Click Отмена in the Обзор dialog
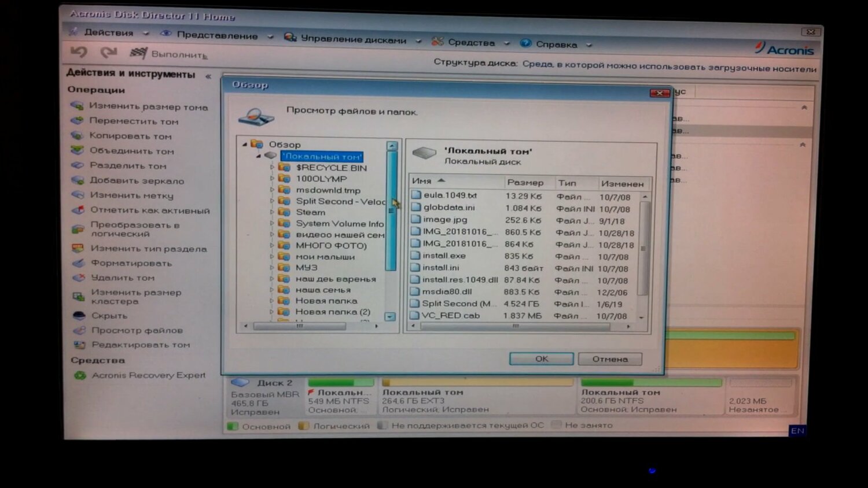This screenshot has width=868, height=488. click(x=610, y=359)
